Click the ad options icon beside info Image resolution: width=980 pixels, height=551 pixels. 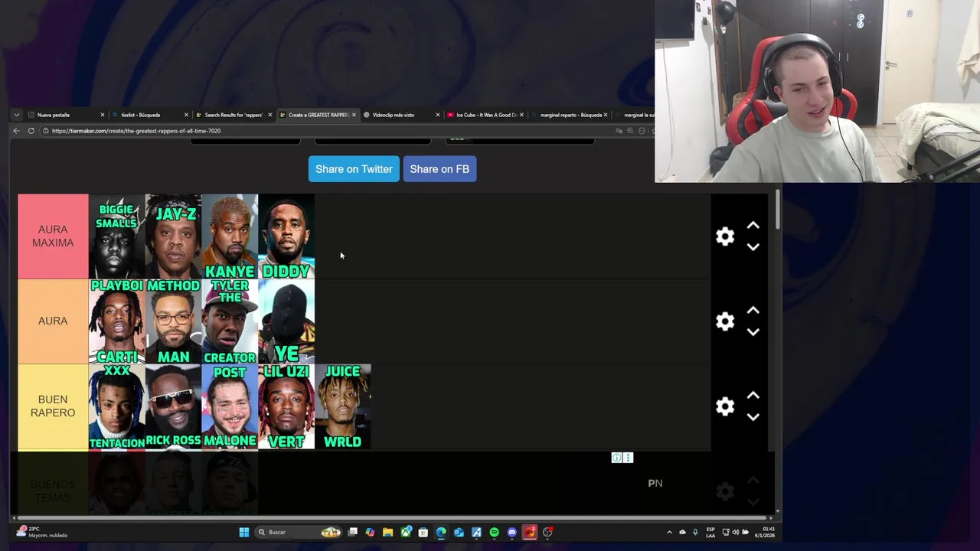pyautogui.click(x=628, y=458)
